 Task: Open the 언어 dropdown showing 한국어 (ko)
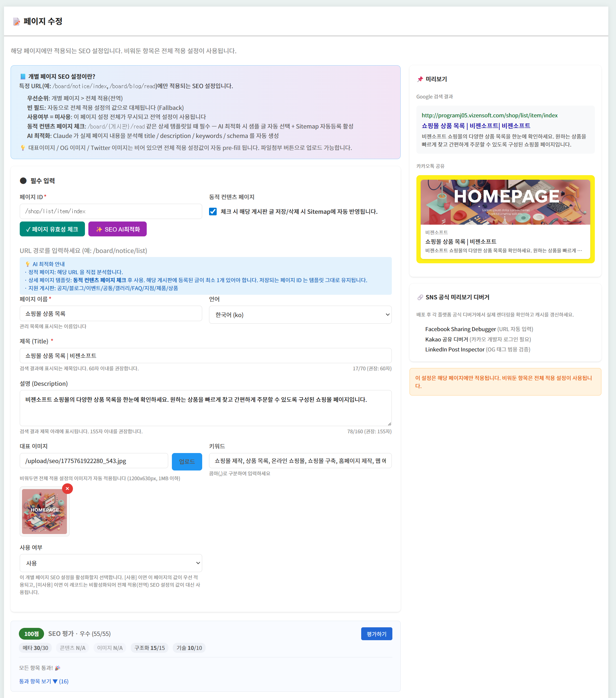pyautogui.click(x=300, y=315)
